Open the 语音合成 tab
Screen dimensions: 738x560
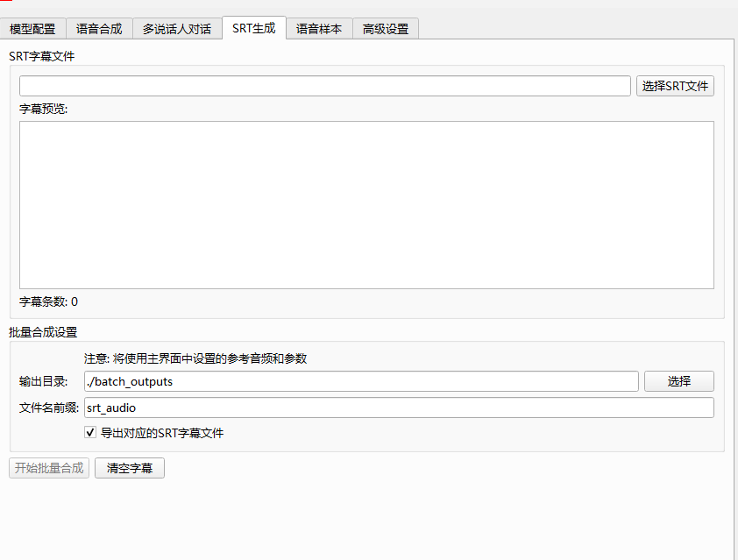coord(99,29)
